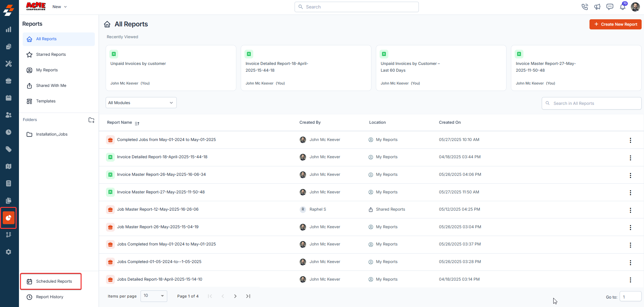Click the Created On column header
644x307 pixels.
[450, 122]
